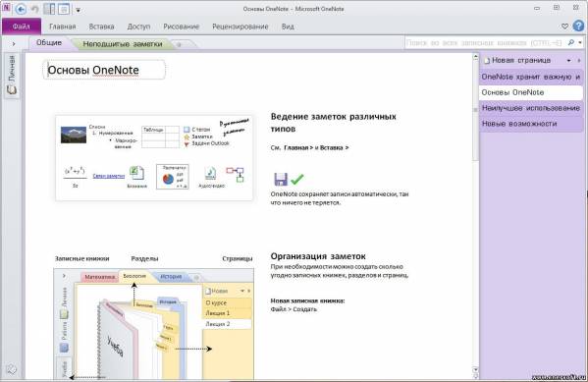Create a new section tab

pos(179,44)
